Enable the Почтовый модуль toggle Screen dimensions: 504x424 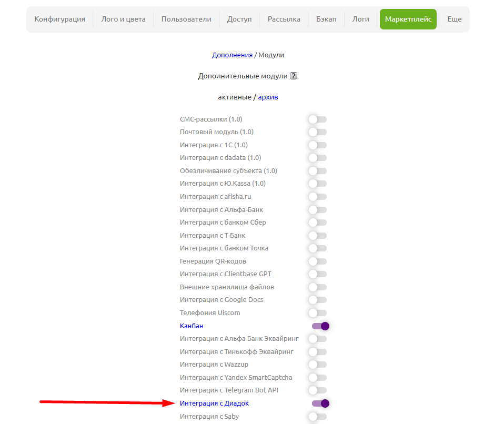click(x=318, y=132)
